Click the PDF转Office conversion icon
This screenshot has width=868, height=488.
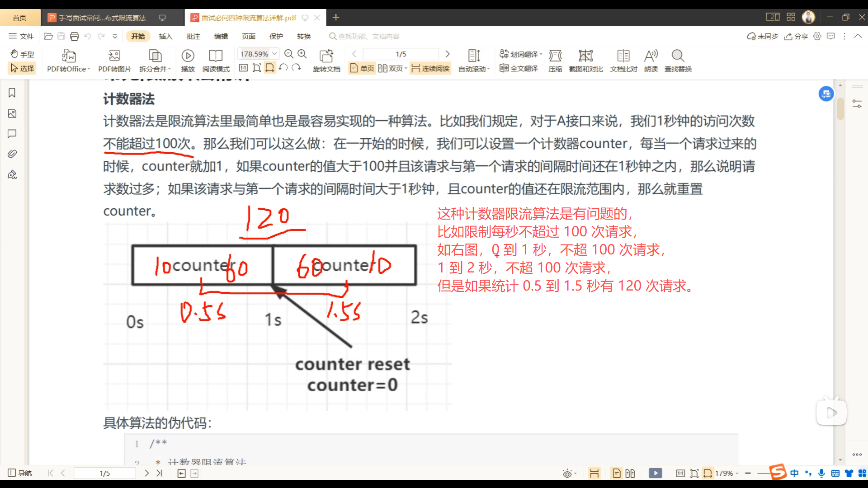coord(68,56)
